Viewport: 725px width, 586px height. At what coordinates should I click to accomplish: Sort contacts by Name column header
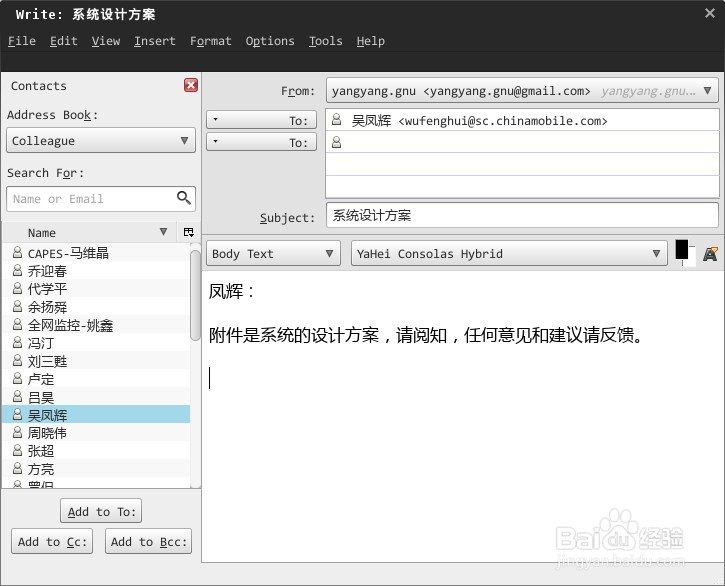[x=90, y=232]
